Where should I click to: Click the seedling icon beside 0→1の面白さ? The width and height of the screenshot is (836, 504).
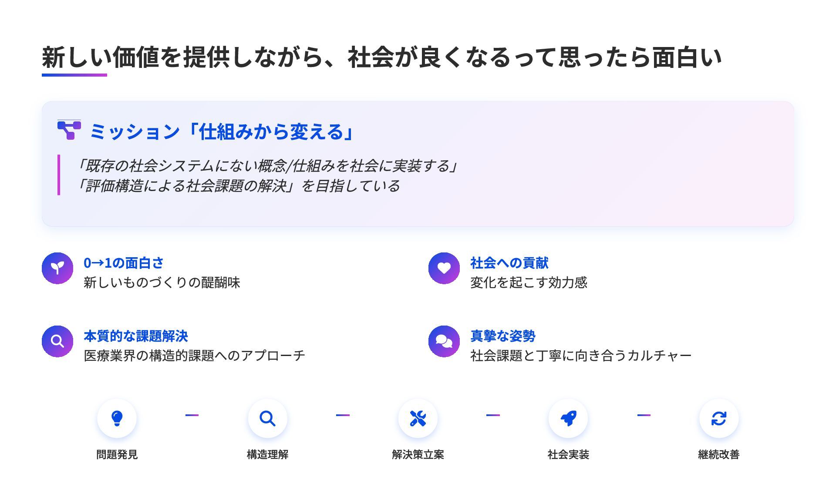[57, 268]
